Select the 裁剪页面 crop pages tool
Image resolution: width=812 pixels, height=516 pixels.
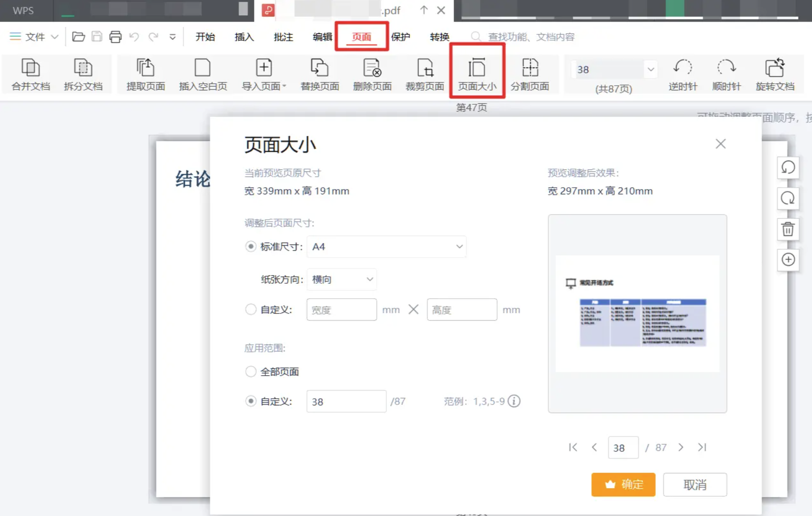tap(425, 74)
